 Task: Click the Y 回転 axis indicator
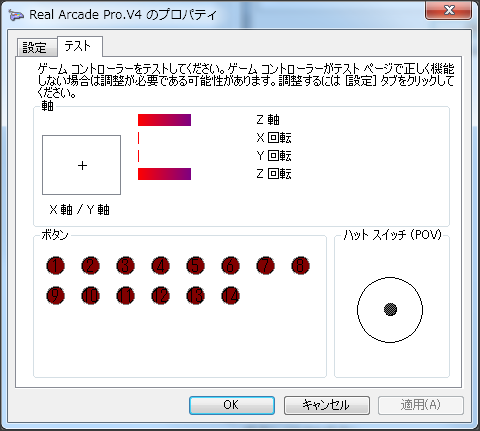139,156
